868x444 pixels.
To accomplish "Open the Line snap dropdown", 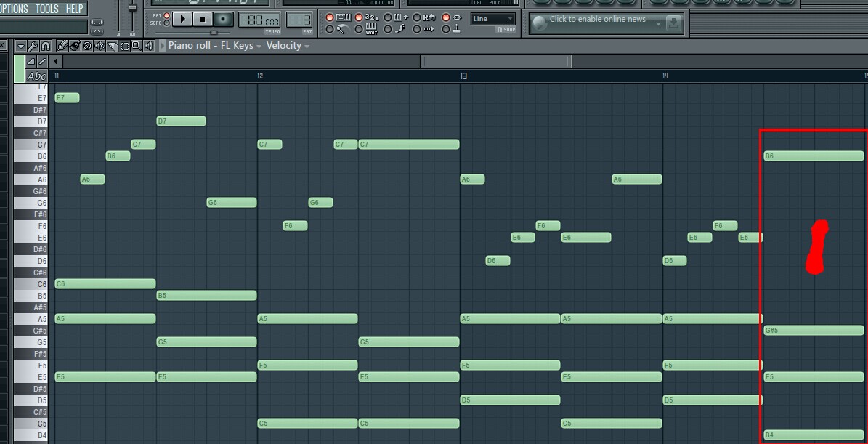I will [492, 19].
